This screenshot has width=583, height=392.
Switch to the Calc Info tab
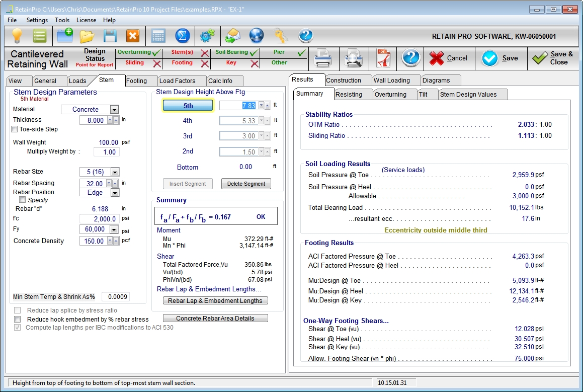tap(224, 81)
